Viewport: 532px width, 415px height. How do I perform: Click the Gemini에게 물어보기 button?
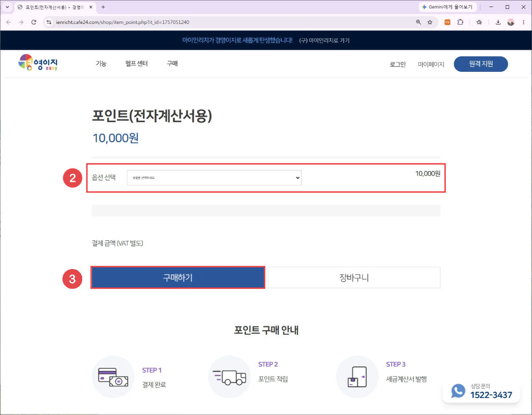(448, 7)
